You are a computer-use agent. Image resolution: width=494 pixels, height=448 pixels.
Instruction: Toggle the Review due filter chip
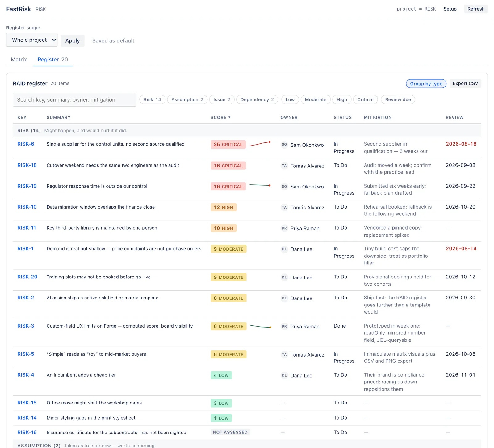pos(398,99)
